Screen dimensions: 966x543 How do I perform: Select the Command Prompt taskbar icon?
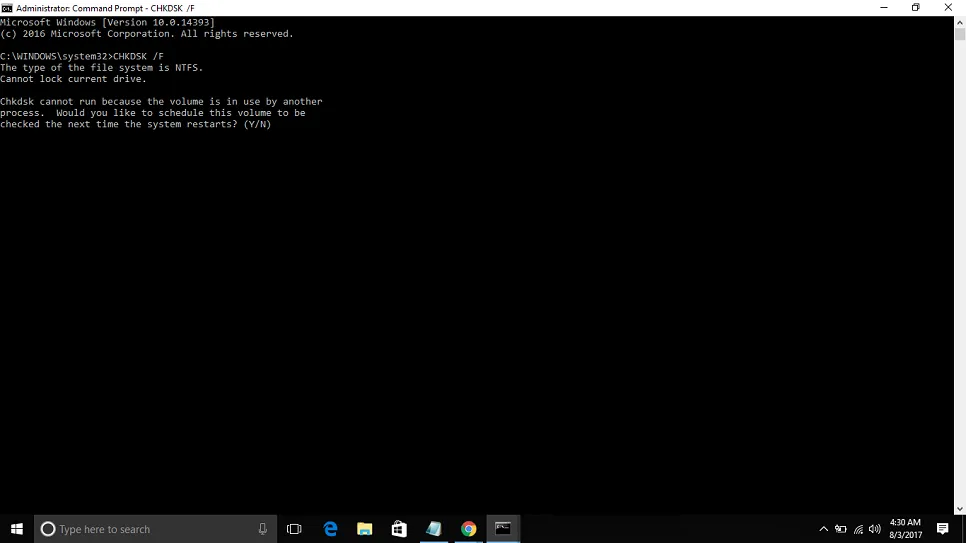[x=503, y=529]
